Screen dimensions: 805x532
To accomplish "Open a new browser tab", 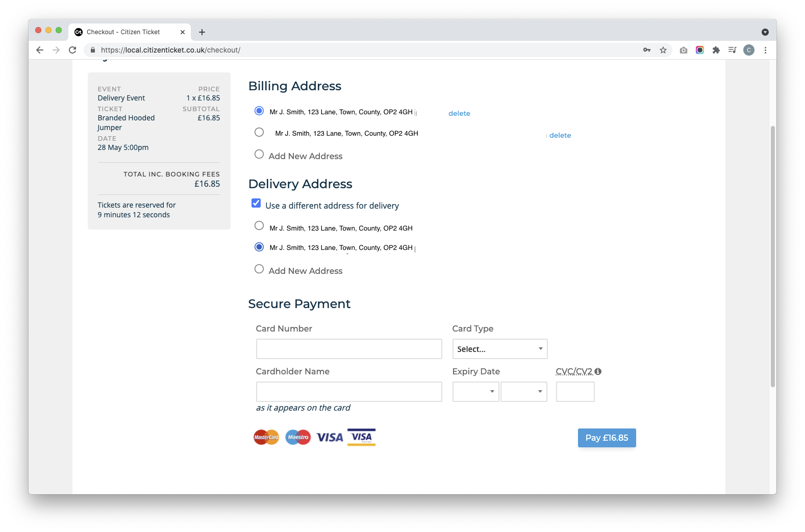I will pos(202,32).
